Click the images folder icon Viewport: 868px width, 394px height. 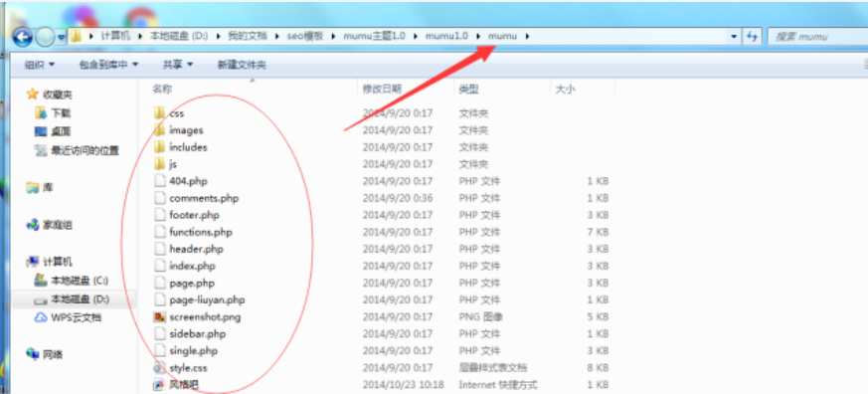[159, 130]
